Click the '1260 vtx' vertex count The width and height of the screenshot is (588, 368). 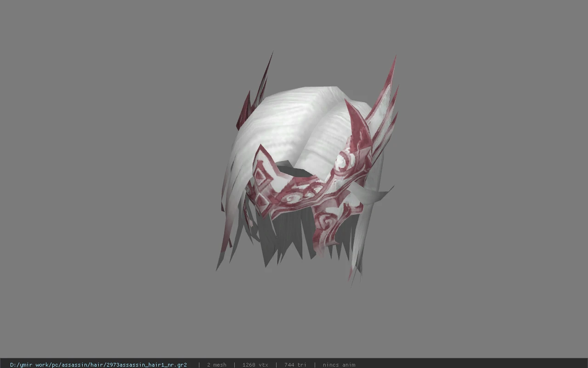pyautogui.click(x=255, y=365)
